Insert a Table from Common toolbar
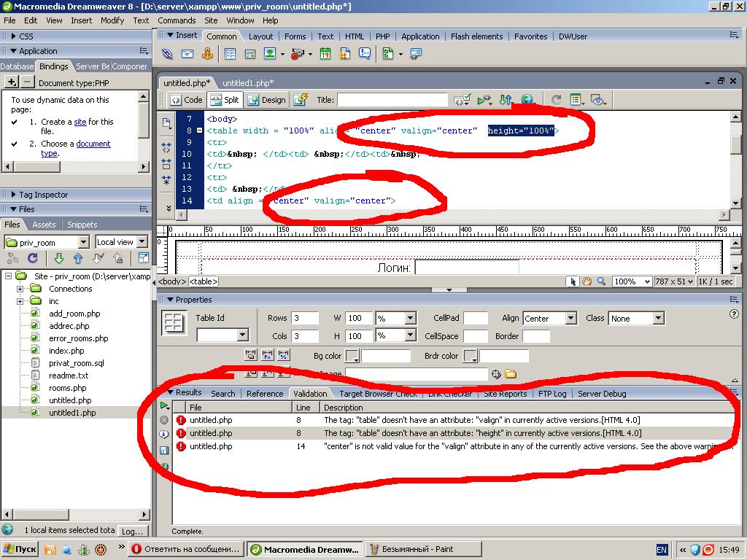The image size is (747, 560). 230,54
